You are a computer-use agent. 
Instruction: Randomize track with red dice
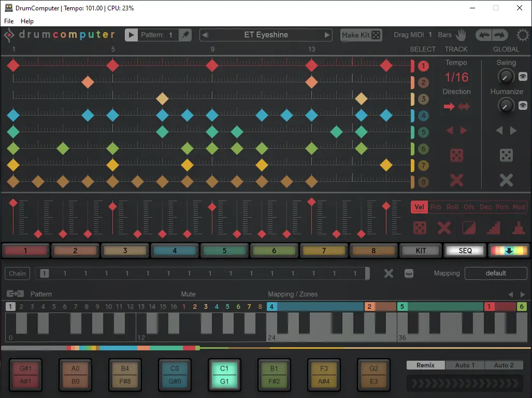(456, 155)
